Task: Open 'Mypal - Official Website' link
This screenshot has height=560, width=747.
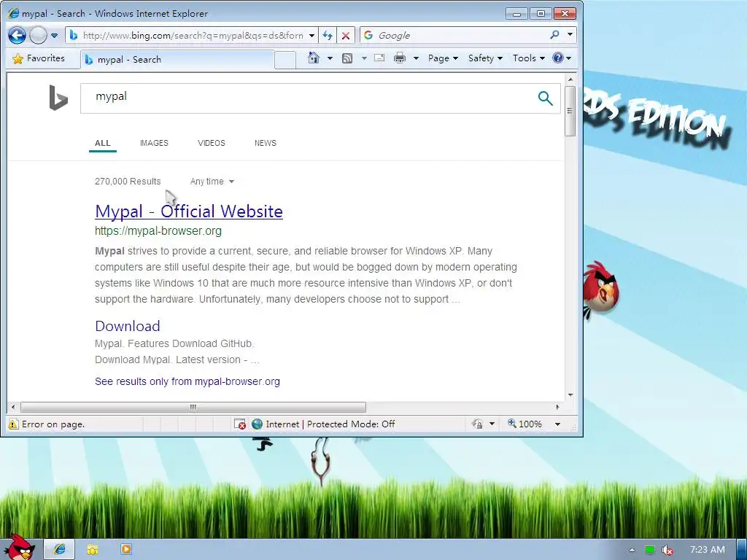Action: pyautogui.click(x=189, y=211)
